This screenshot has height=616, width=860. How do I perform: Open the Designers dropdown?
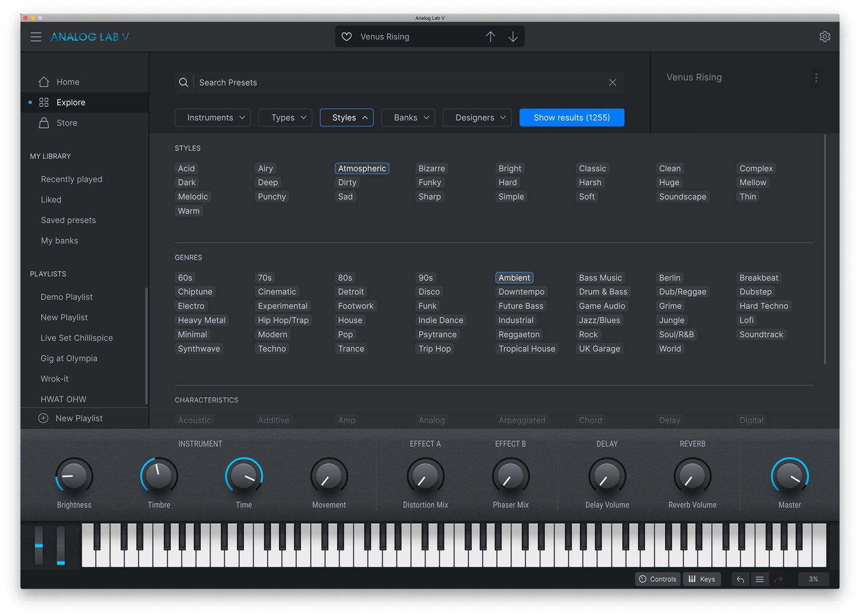tap(477, 117)
